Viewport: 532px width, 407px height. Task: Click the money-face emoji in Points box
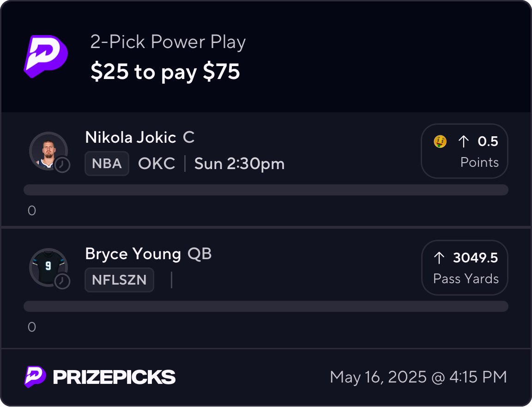point(440,141)
